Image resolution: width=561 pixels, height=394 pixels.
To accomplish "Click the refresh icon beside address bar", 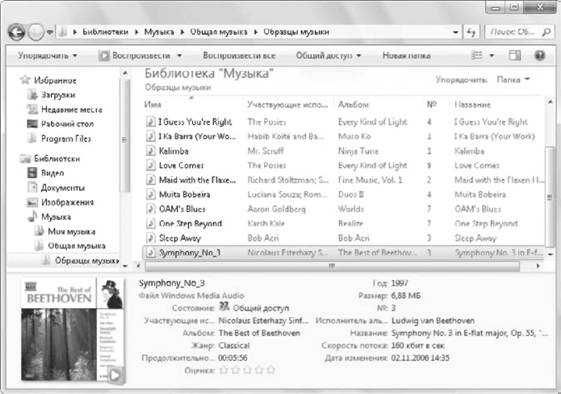I will click(472, 32).
